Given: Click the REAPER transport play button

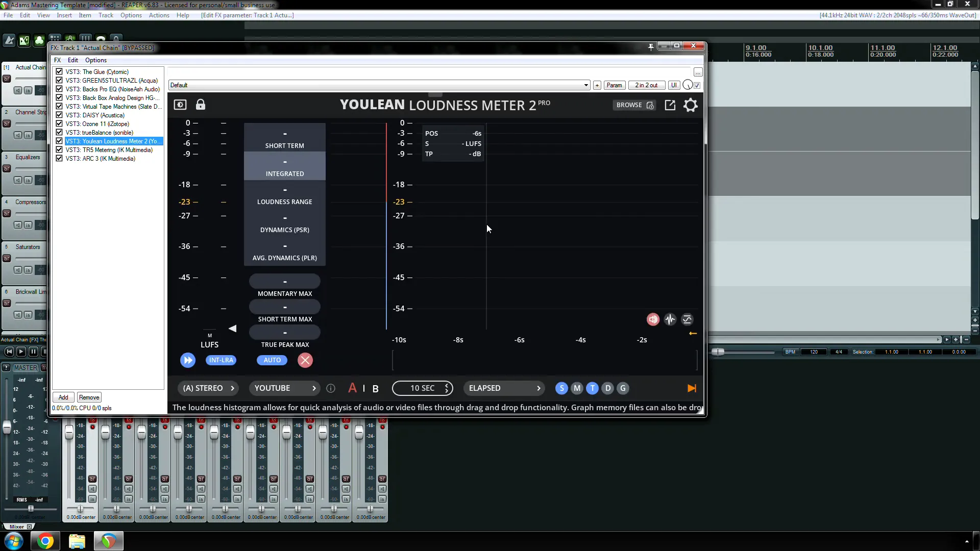Looking at the screenshot, I should coord(21,352).
